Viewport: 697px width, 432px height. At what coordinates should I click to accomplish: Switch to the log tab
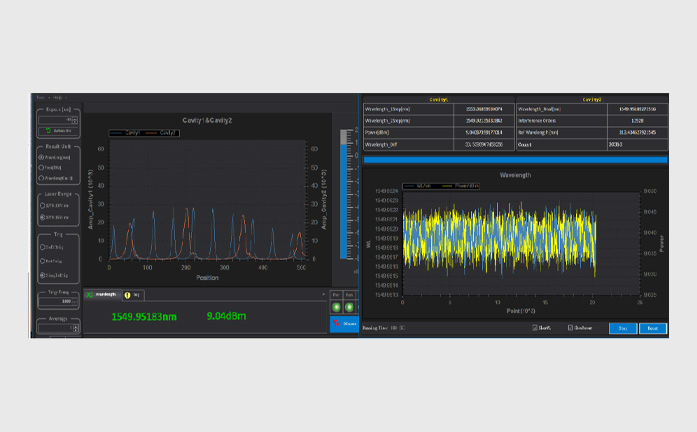coord(133,295)
